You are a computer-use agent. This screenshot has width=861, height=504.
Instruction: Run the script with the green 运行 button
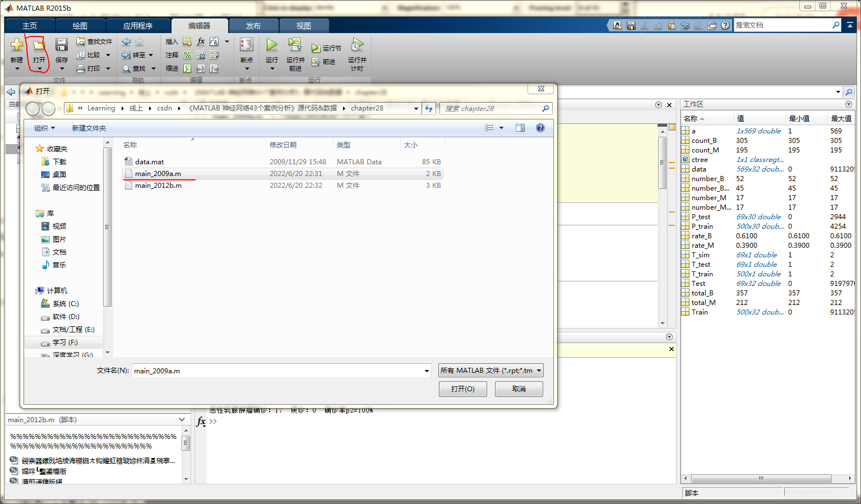[x=272, y=44]
